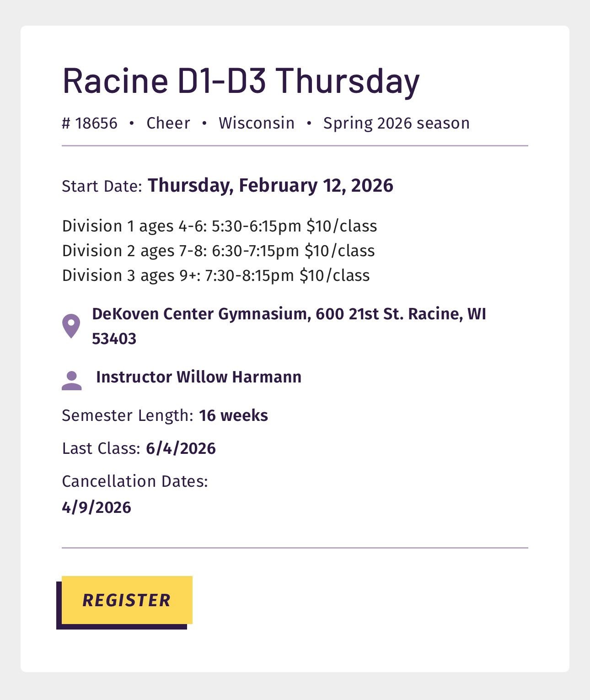Click Spring 2026 season text
The width and height of the screenshot is (590, 700).
click(397, 123)
